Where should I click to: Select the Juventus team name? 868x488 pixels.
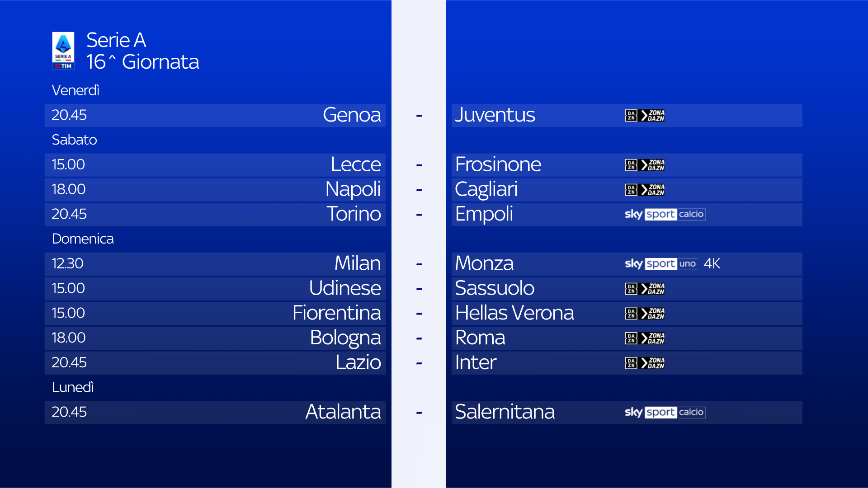[495, 115]
